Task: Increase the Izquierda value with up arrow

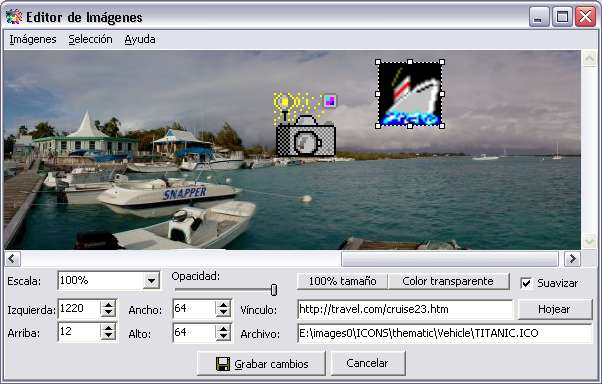Action: click(108, 304)
